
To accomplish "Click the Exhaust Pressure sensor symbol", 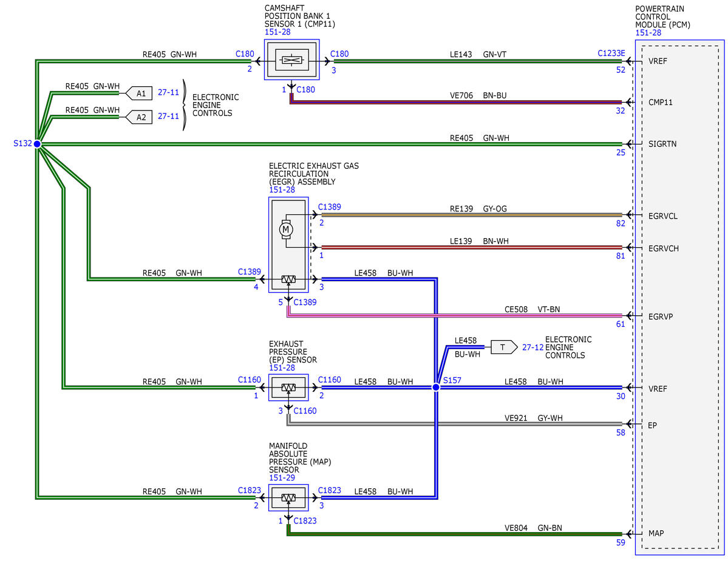I will pyautogui.click(x=288, y=387).
